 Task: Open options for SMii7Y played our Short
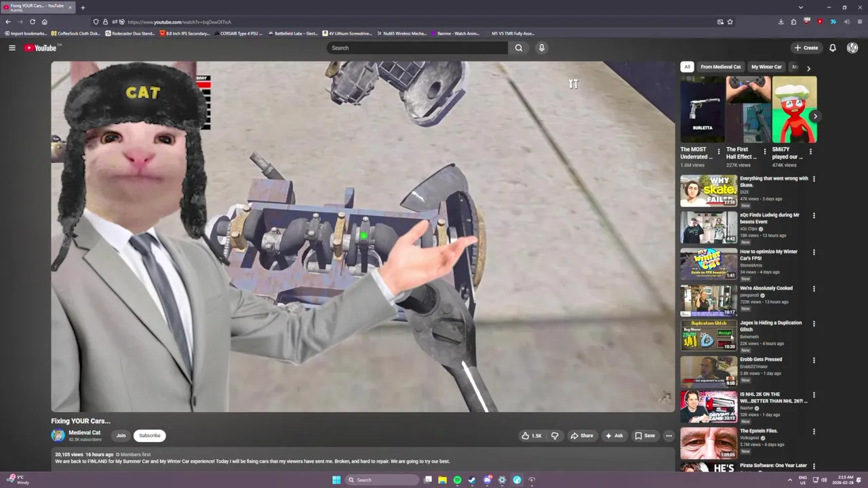pos(810,152)
